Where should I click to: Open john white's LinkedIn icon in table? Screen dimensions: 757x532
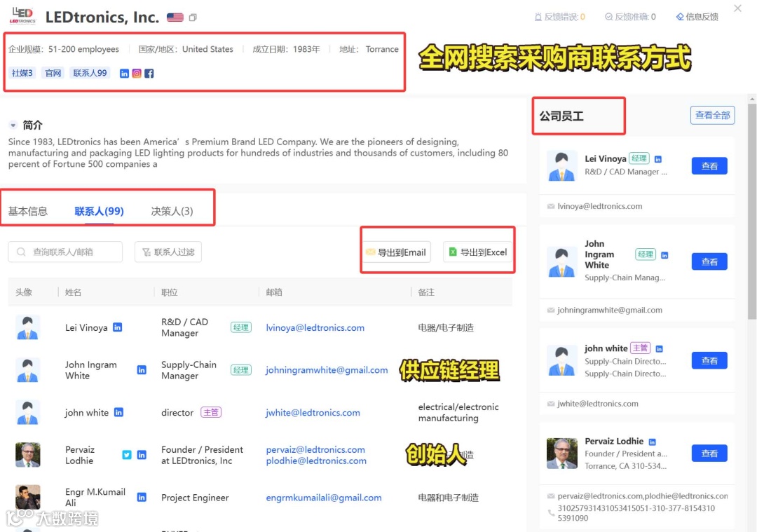click(118, 412)
